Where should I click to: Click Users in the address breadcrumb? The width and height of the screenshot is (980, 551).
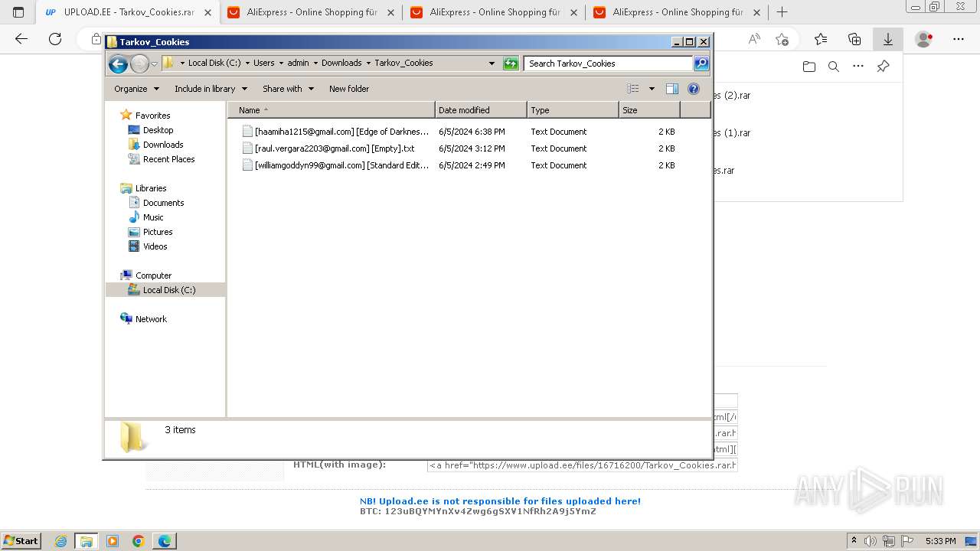(264, 64)
